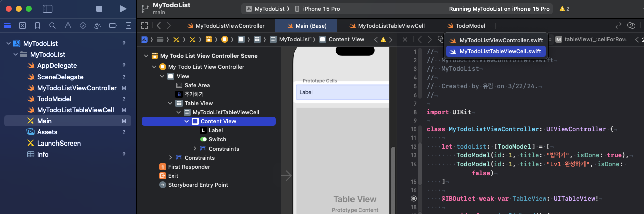The image size is (644, 214).
Task: Collapse the MyTodoList project root
Action: coord(8,44)
